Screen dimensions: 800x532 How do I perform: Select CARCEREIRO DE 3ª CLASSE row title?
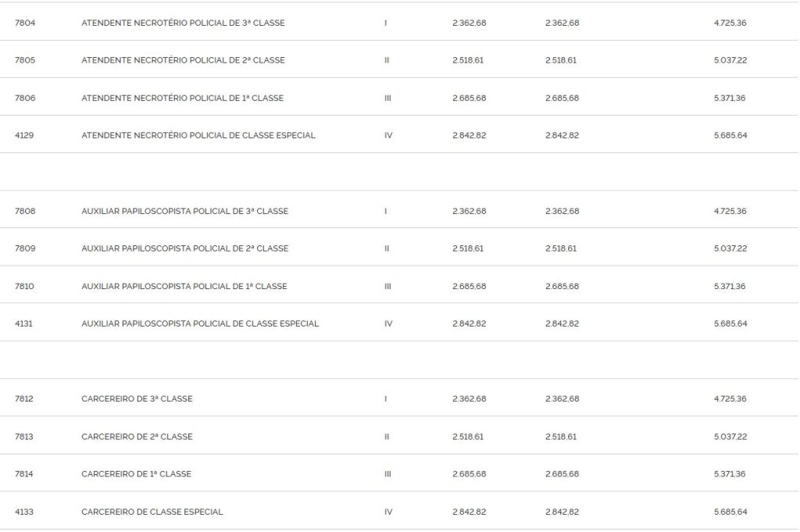tap(137, 398)
